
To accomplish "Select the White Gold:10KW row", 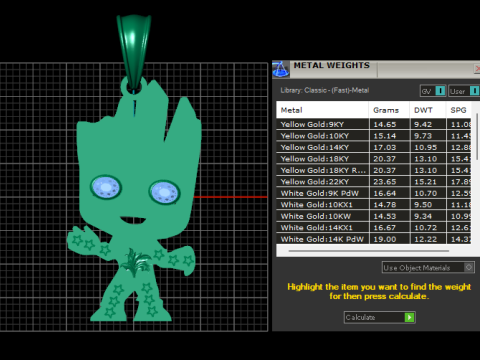I will tap(374, 216).
